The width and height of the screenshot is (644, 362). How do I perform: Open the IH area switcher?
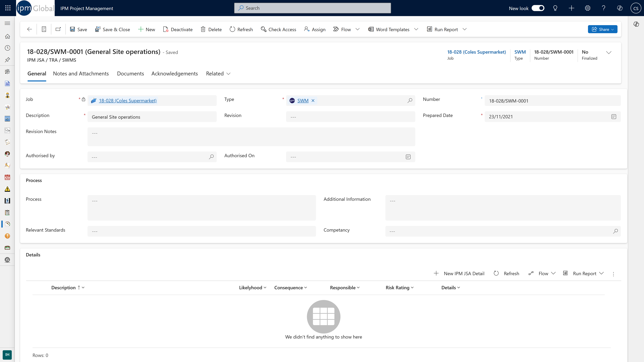[7, 355]
